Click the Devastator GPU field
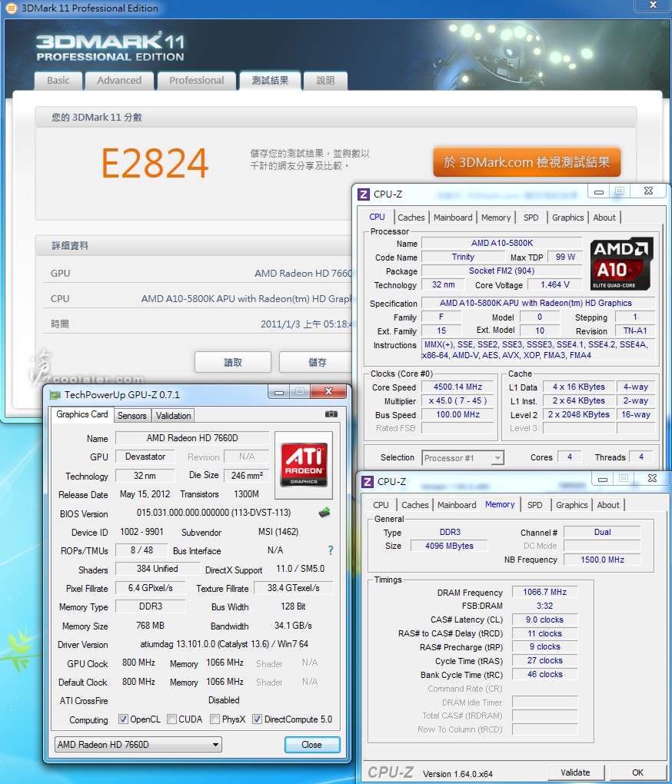672x784 pixels. pyautogui.click(x=145, y=457)
